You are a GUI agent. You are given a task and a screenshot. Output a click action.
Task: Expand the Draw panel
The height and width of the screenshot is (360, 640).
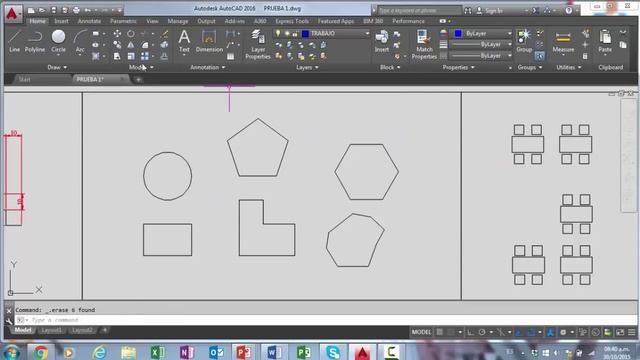coord(57,67)
